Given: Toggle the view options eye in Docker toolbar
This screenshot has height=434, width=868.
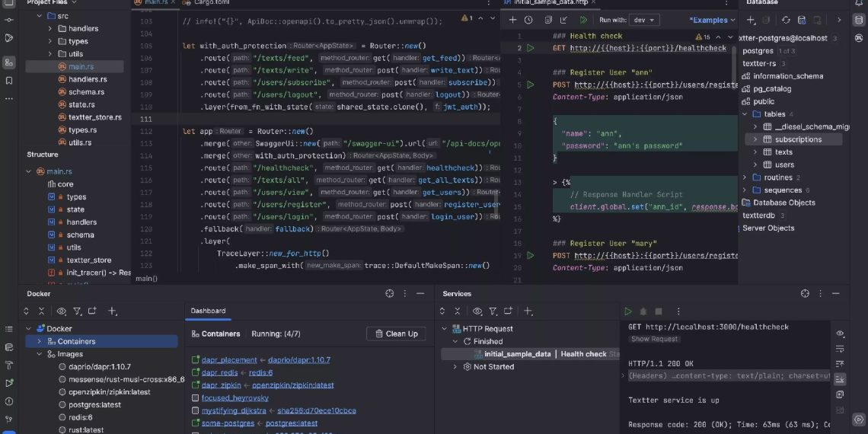Looking at the screenshot, I should tap(62, 311).
